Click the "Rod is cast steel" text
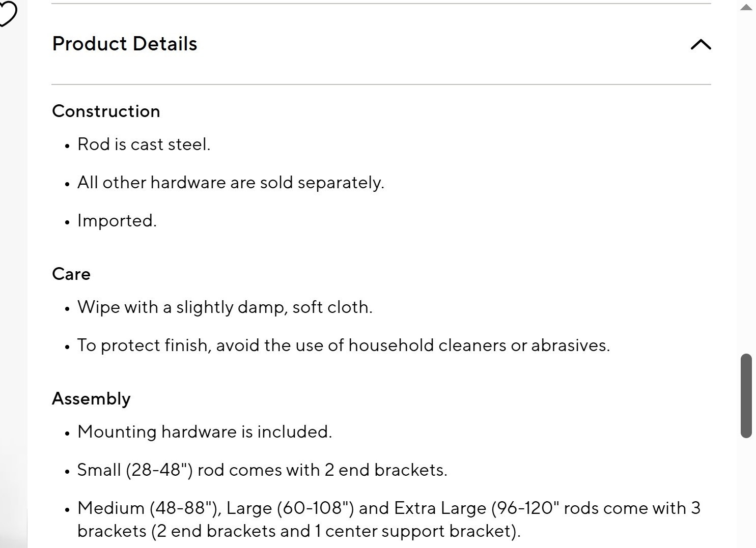The width and height of the screenshot is (756, 548). pos(144,145)
